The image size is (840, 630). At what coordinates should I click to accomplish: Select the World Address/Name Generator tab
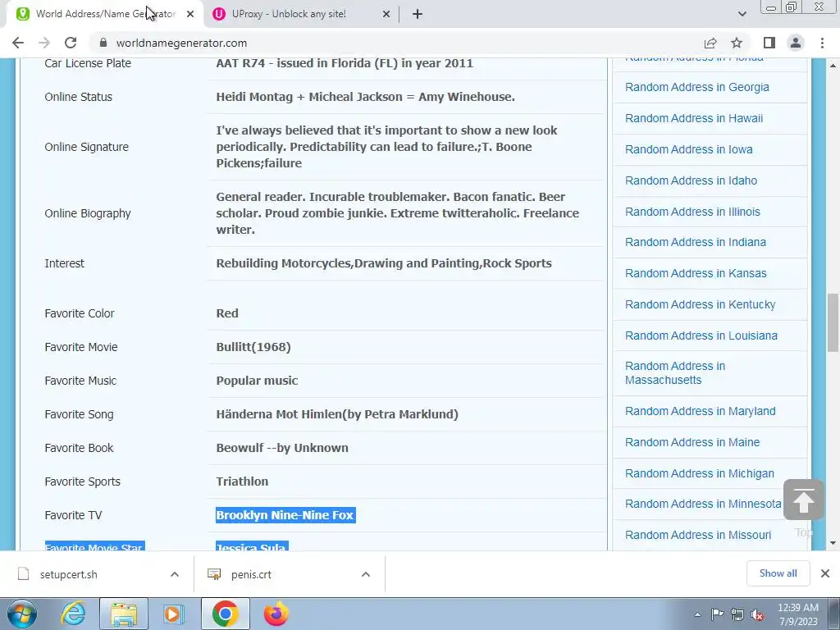[106, 14]
